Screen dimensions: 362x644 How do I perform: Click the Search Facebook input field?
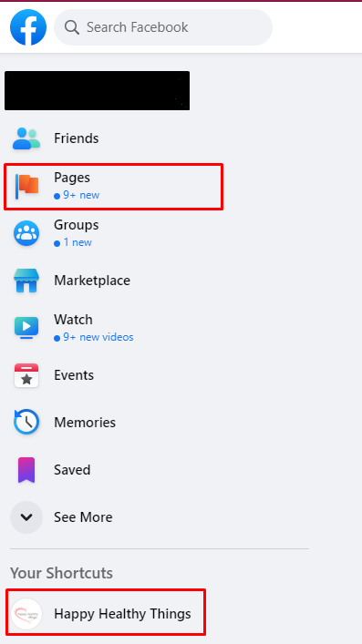(163, 27)
